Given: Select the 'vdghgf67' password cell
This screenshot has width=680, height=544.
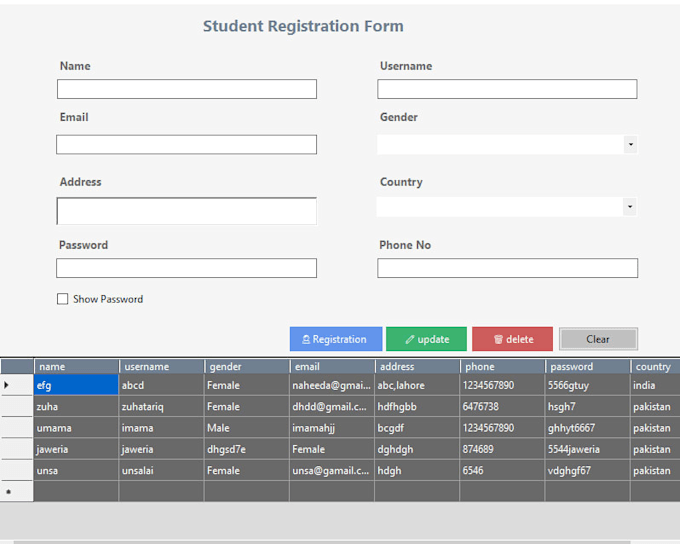Looking at the screenshot, I should point(588,470).
